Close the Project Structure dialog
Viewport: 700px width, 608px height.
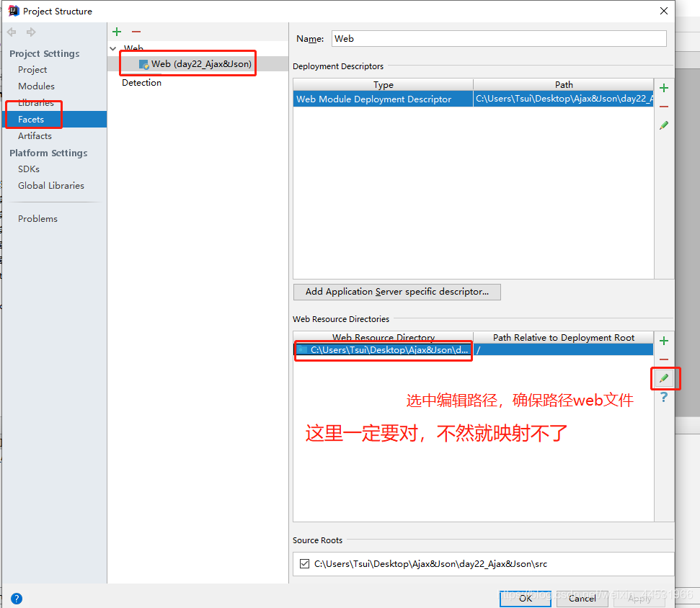coord(664,11)
